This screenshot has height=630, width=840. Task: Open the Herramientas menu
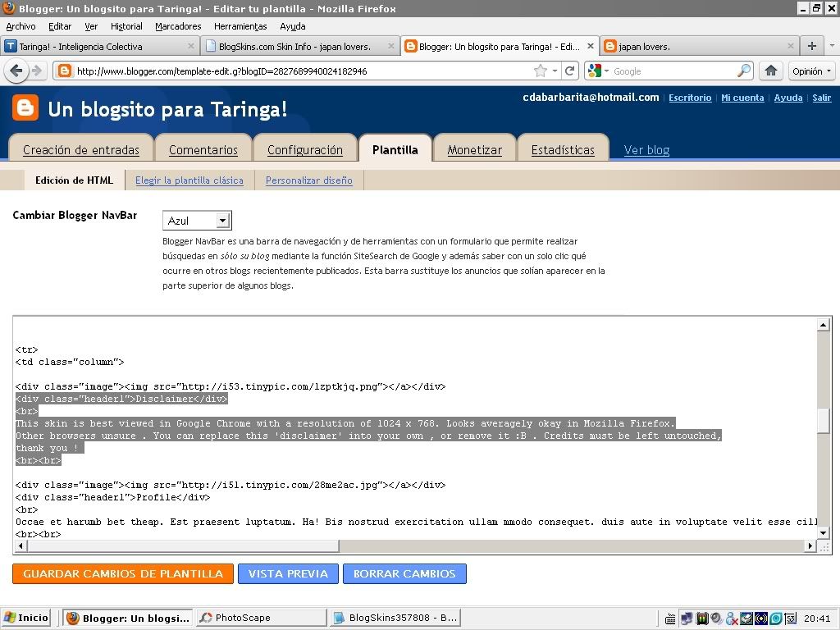[240, 26]
